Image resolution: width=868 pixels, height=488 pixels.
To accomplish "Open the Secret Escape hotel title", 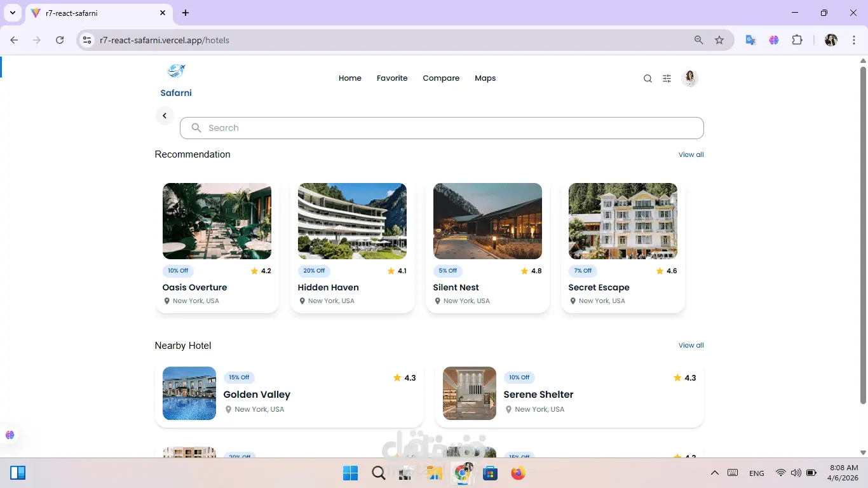I will pos(599,287).
